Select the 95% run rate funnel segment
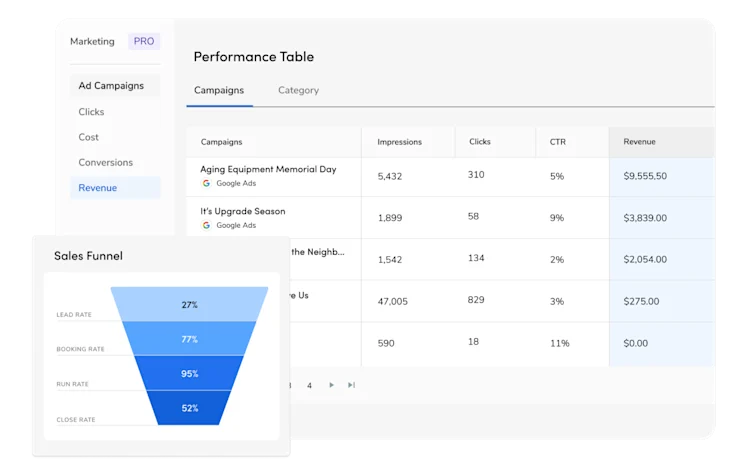The height and width of the screenshot is (476, 750). pos(189,373)
